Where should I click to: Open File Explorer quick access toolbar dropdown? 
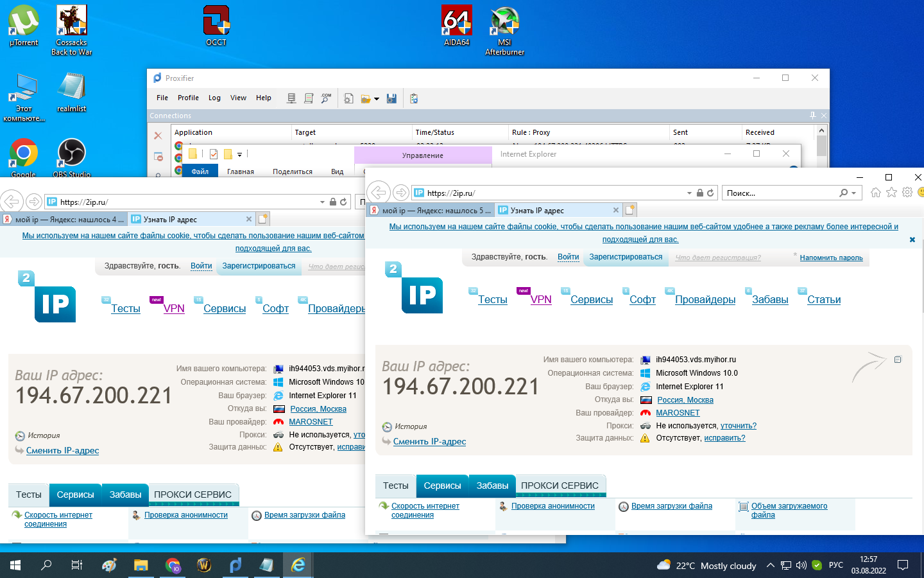click(239, 155)
